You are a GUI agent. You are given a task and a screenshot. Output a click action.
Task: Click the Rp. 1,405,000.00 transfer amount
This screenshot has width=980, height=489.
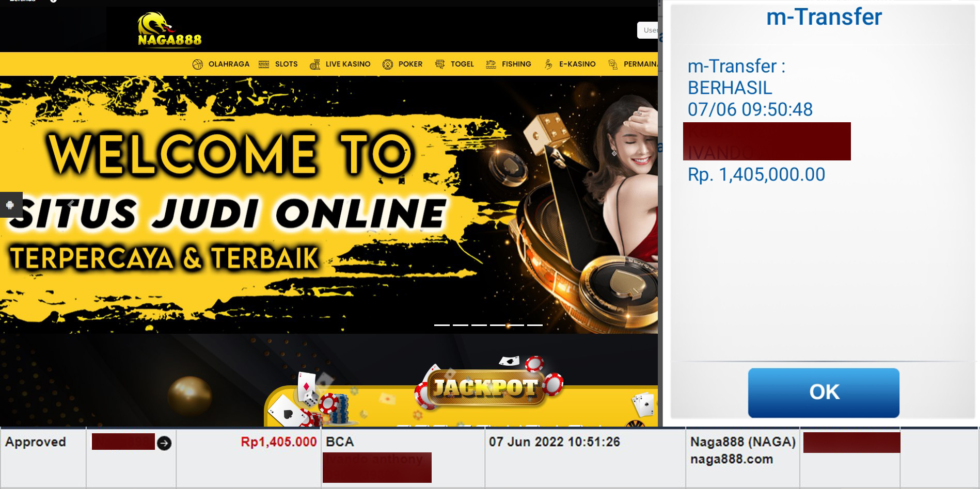(756, 174)
